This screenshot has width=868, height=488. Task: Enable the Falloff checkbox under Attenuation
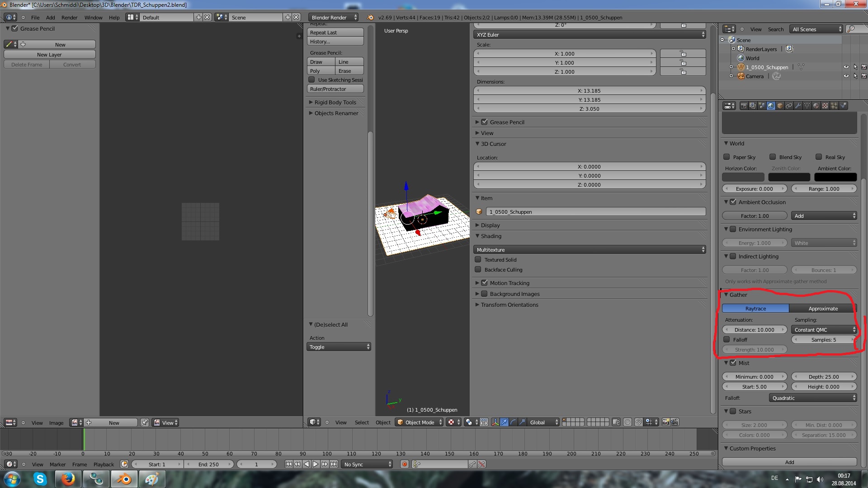[x=727, y=339]
